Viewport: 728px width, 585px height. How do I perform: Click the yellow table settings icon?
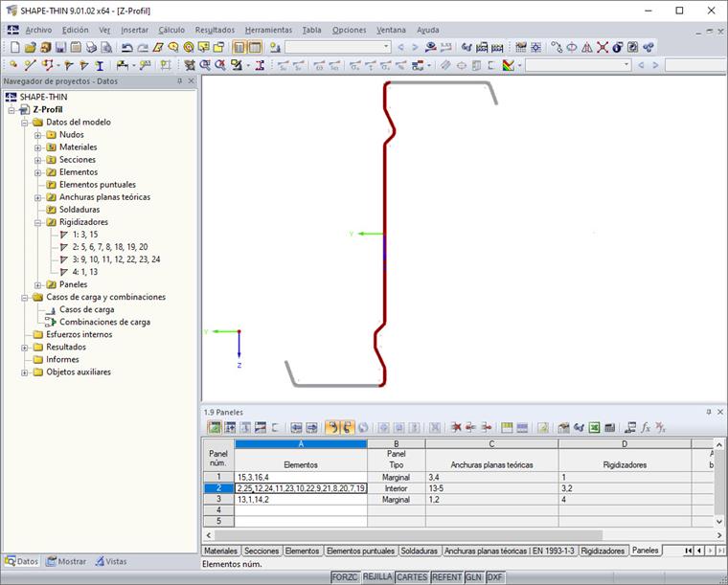pyautogui.click(x=507, y=427)
